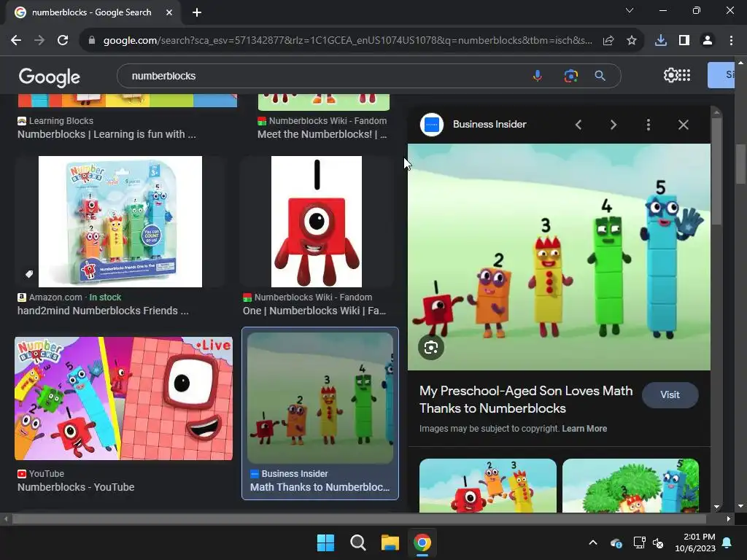
Task: Click 'Meet the Numberblocks! |' result link
Action: tap(322, 134)
